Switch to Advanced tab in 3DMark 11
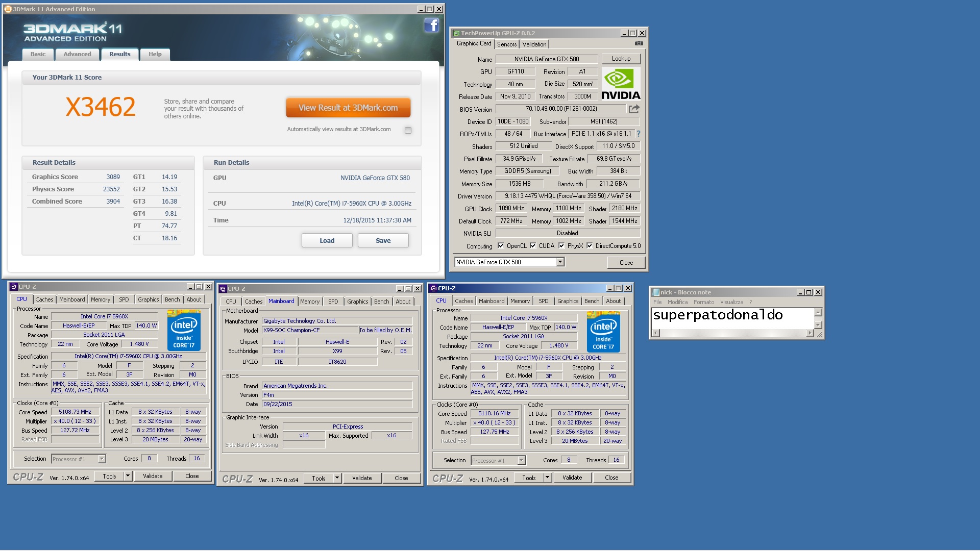 click(x=77, y=54)
